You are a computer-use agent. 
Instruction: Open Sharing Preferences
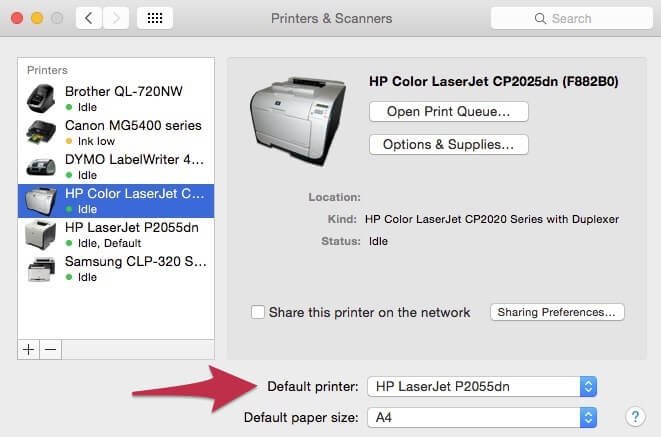(x=557, y=312)
